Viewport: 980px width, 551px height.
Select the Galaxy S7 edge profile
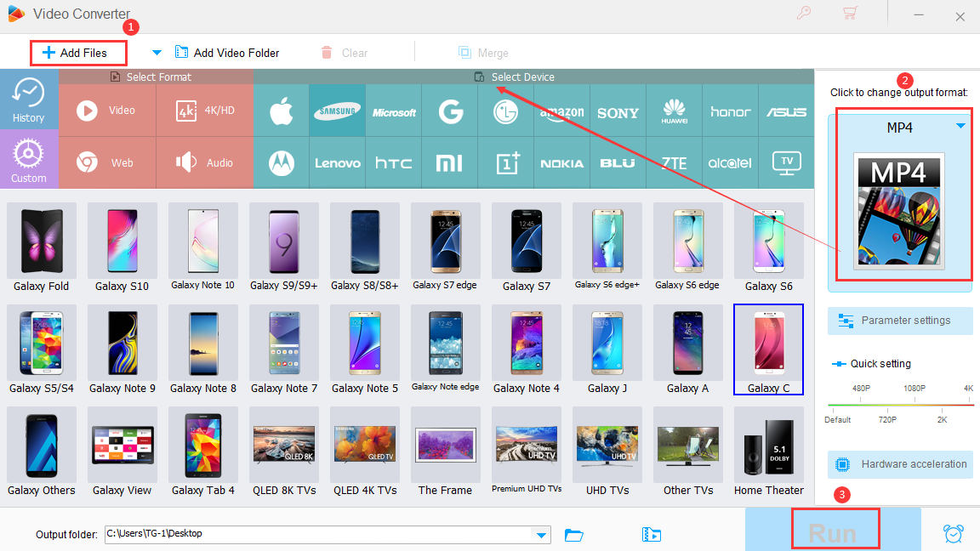[x=445, y=247]
